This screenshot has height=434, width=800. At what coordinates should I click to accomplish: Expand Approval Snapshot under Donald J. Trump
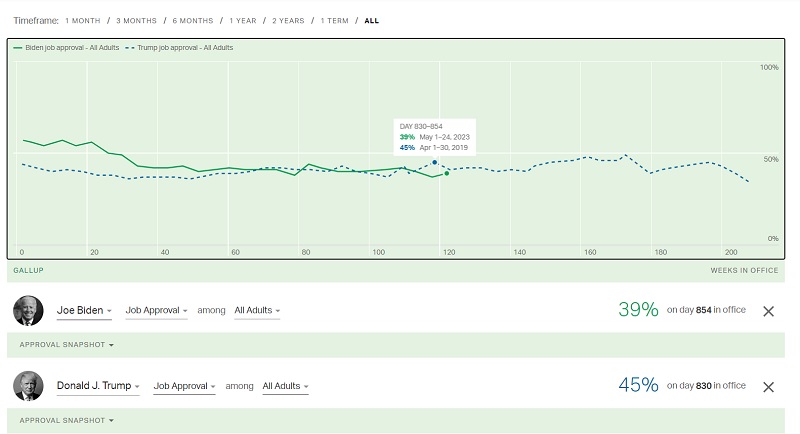point(66,420)
